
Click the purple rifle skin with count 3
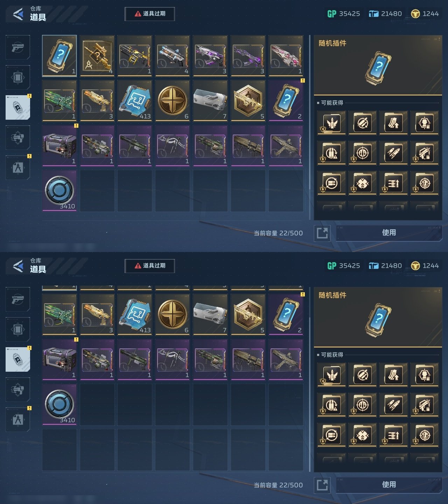[248, 56]
